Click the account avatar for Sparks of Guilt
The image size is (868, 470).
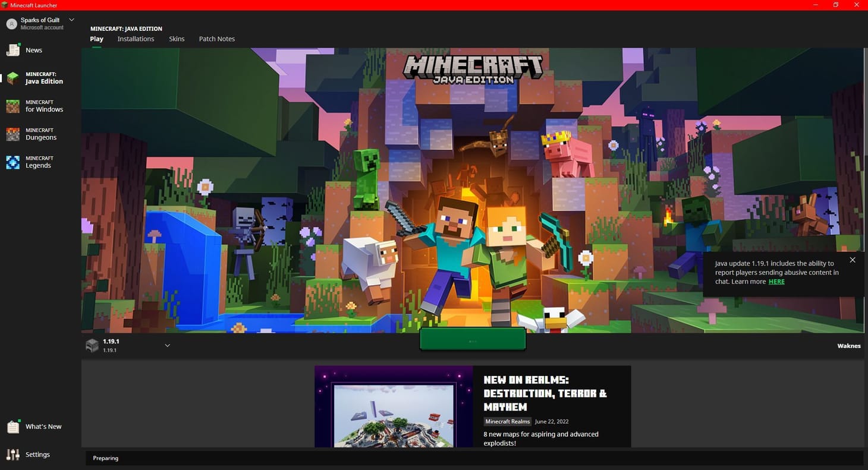[x=11, y=23]
